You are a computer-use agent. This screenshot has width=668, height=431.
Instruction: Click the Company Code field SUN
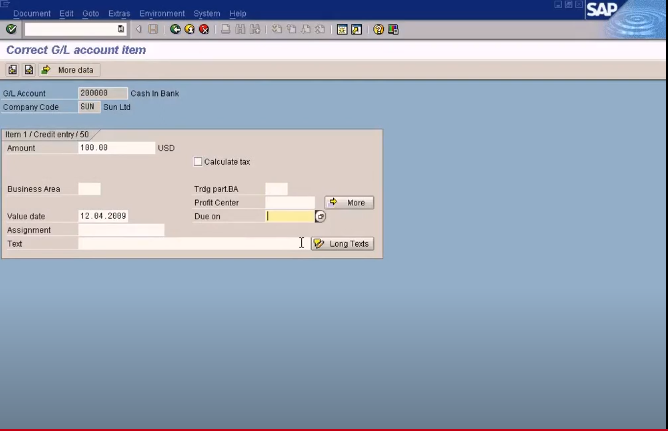pyautogui.click(x=89, y=107)
